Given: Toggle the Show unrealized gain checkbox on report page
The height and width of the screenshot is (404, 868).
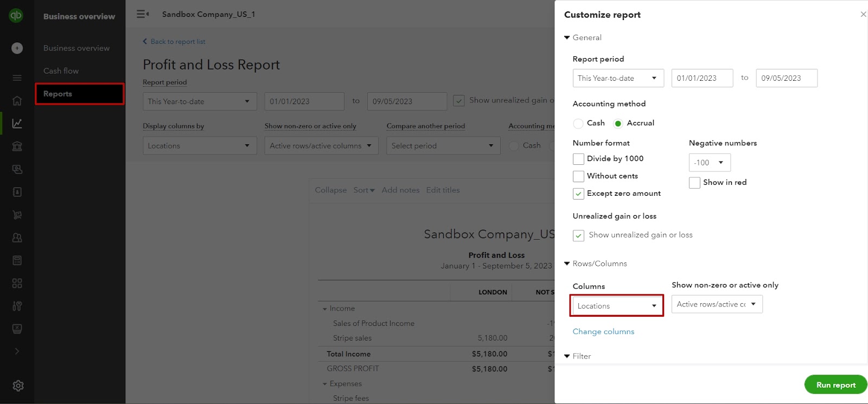Looking at the screenshot, I should (459, 101).
